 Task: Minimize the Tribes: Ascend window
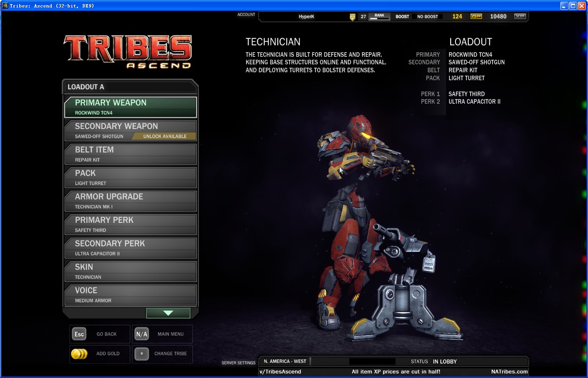click(564, 6)
